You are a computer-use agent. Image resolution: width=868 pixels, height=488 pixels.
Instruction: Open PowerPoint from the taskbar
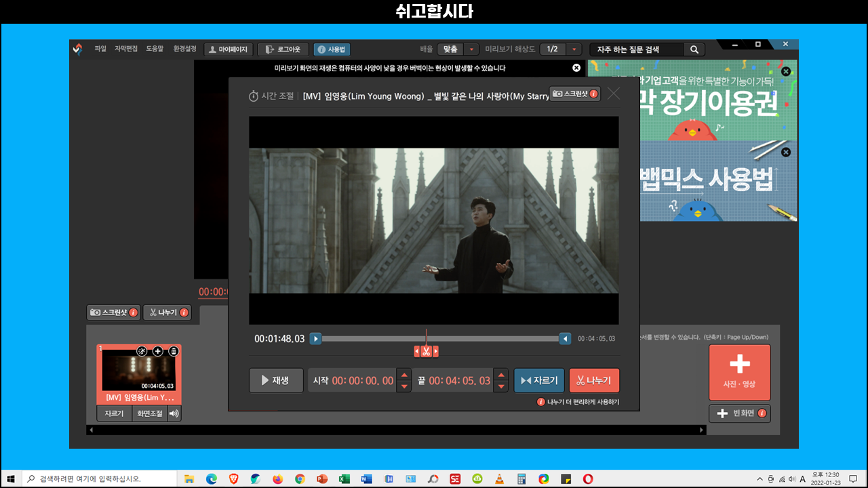(x=322, y=479)
